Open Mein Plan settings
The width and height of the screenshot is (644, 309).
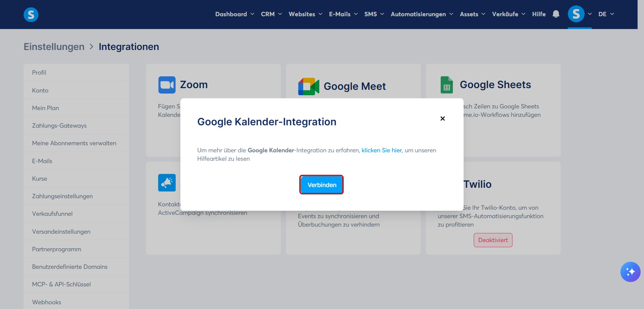[76, 108]
